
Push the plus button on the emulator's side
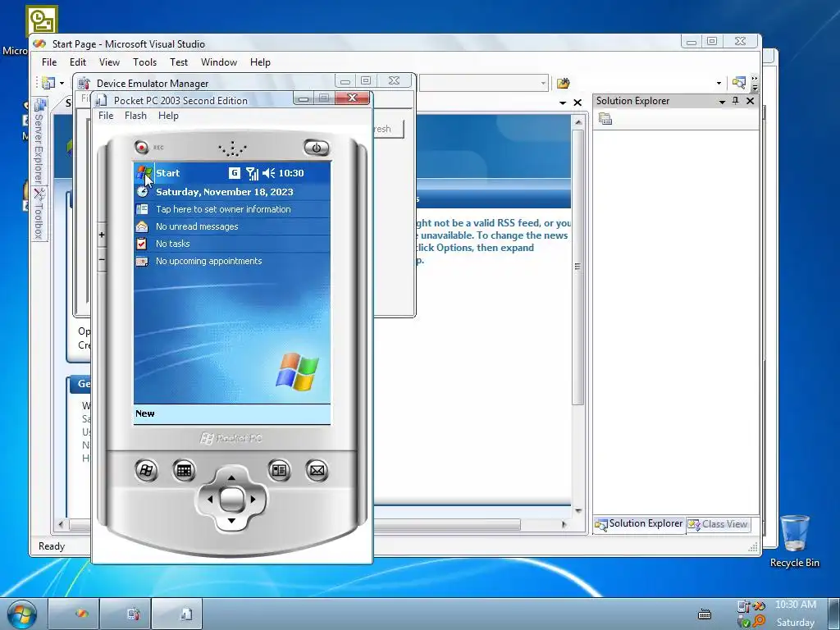102,235
